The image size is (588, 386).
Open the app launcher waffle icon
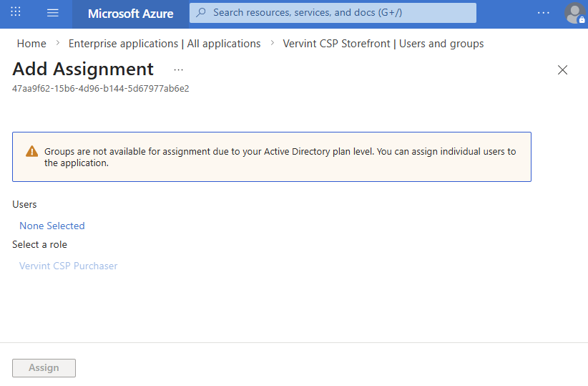[15, 11]
